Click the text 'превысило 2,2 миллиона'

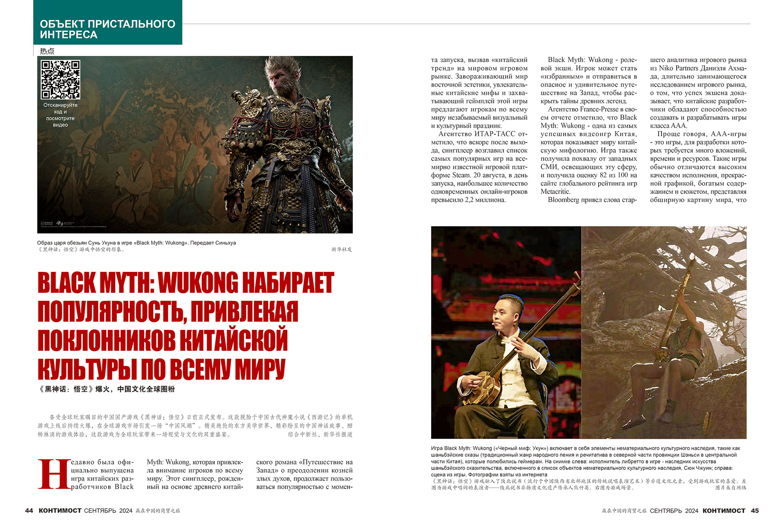468,200
